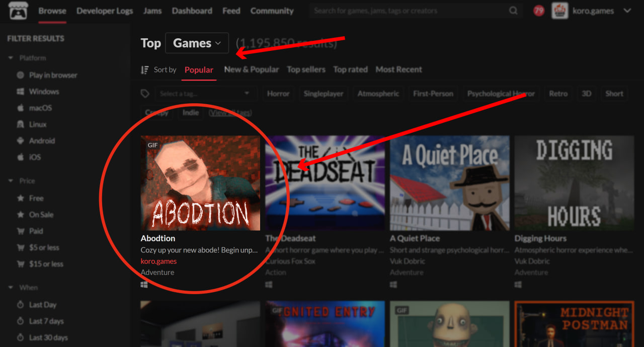
Task: Filter by $15 or less
Action: 46,264
